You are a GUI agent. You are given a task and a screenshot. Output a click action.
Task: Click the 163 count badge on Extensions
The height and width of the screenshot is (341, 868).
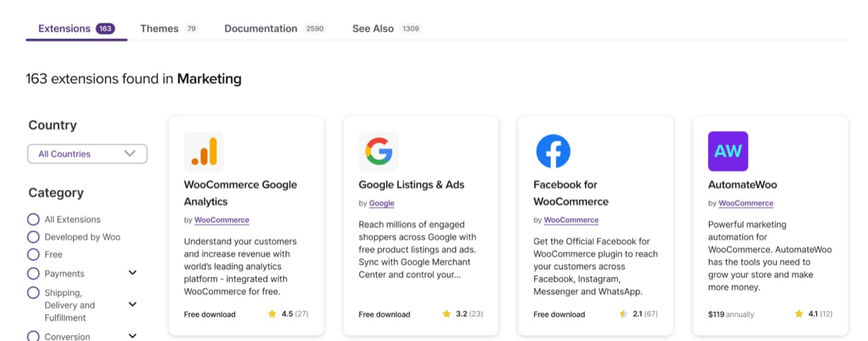pyautogui.click(x=105, y=29)
